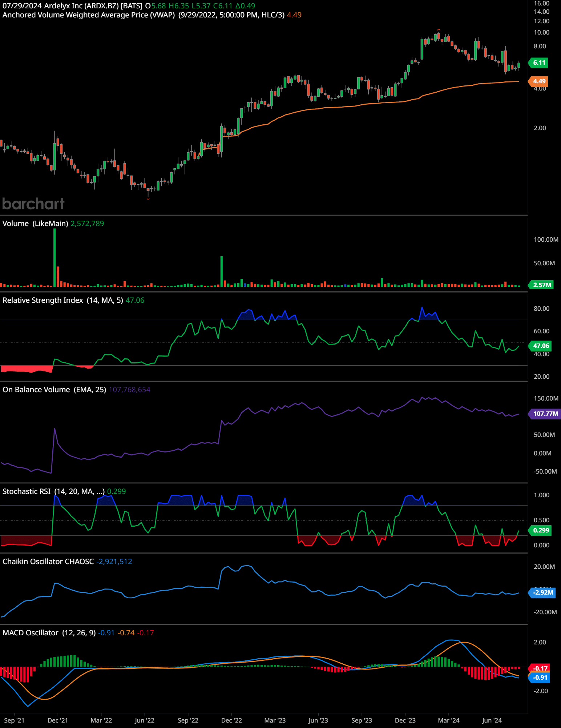Click the 1.000 Stochastic RSI axis label

click(541, 495)
